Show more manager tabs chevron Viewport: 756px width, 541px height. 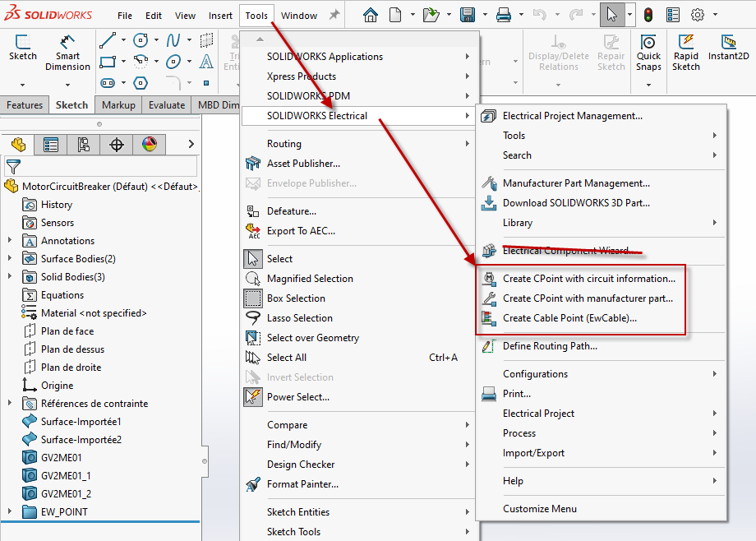pos(191,144)
